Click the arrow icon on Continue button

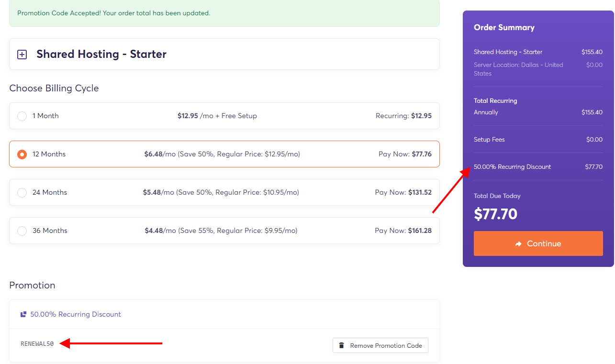(x=518, y=244)
